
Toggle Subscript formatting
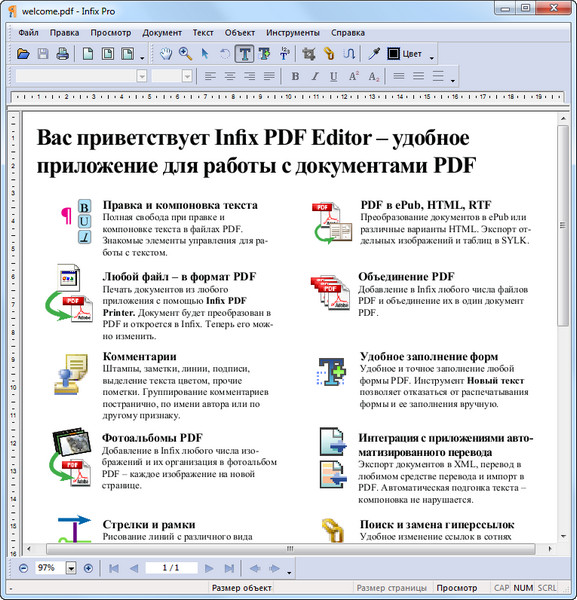374,77
